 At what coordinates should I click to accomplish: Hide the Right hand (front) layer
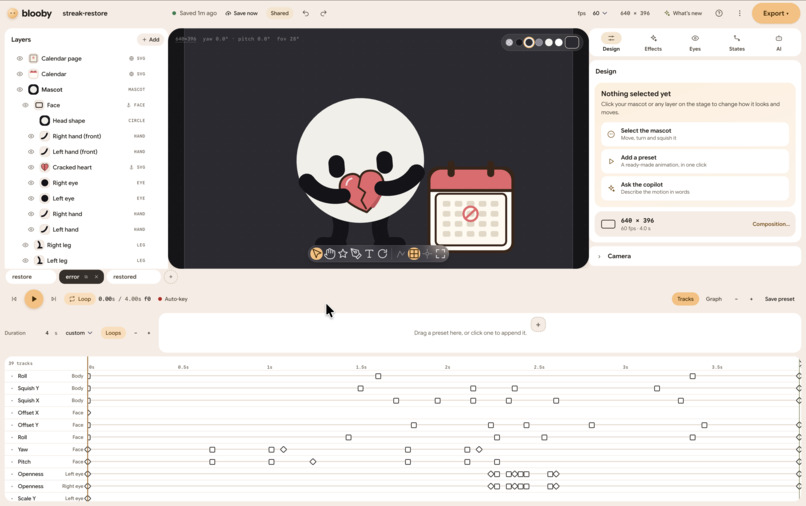click(31, 136)
